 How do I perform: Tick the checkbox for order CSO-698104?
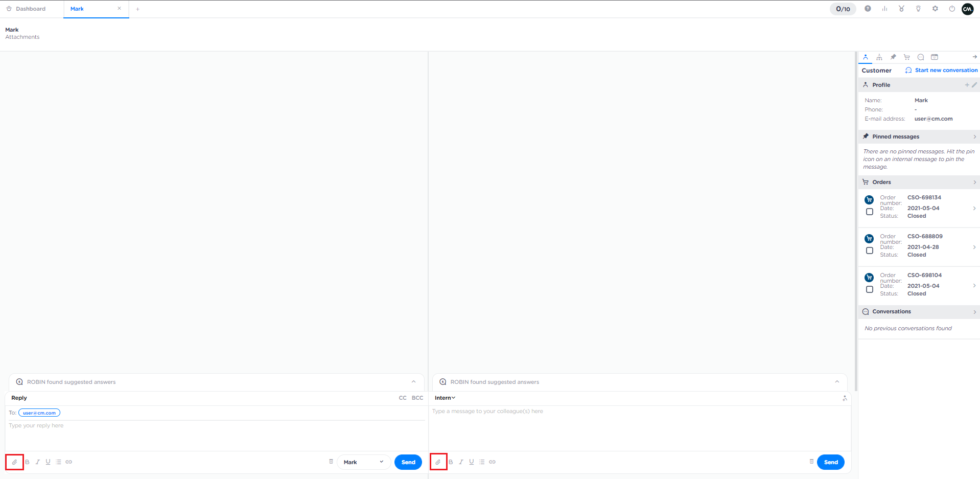tap(869, 289)
